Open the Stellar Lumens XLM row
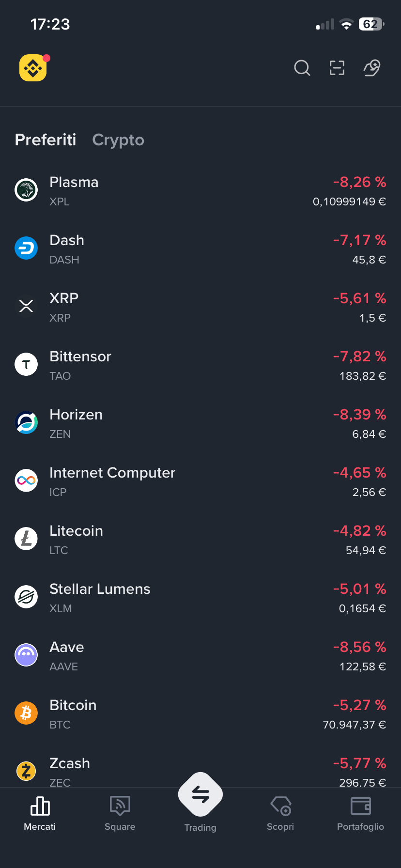Screen dimensions: 401x868 (x=200, y=598)
